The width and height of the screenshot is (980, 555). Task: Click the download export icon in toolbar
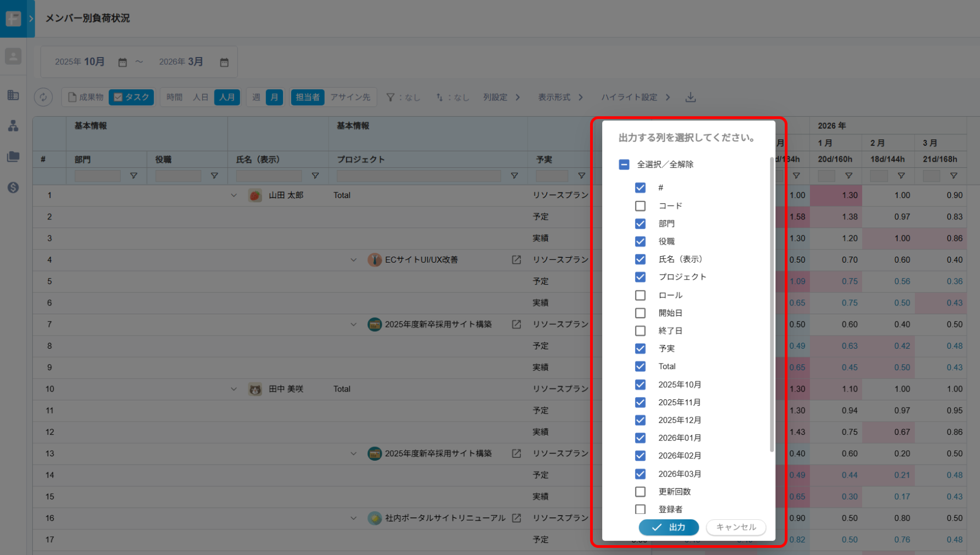point(691,97)
